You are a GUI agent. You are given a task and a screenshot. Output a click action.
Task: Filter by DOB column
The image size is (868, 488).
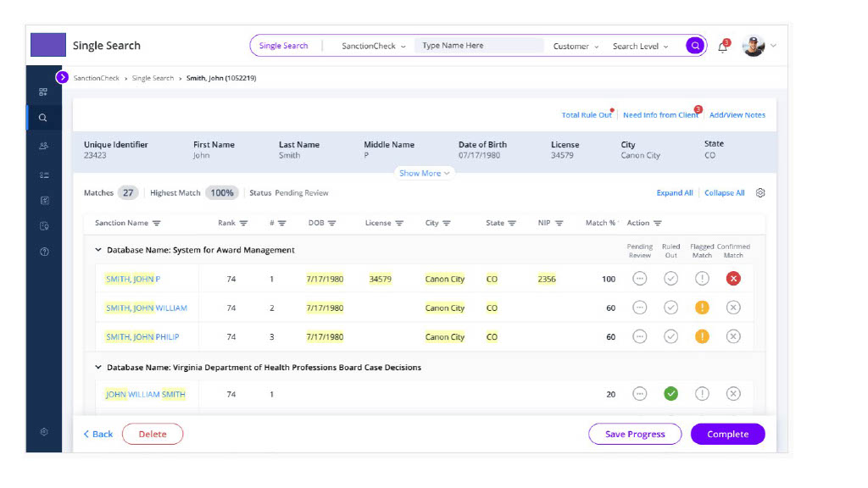[332, 223]
